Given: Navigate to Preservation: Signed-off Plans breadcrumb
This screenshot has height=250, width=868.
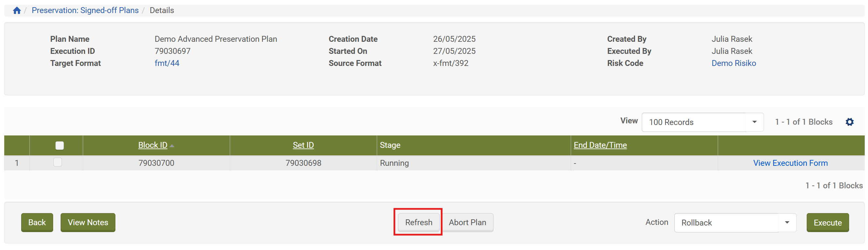Looking at the screenshot, I should tap(85, 10).
